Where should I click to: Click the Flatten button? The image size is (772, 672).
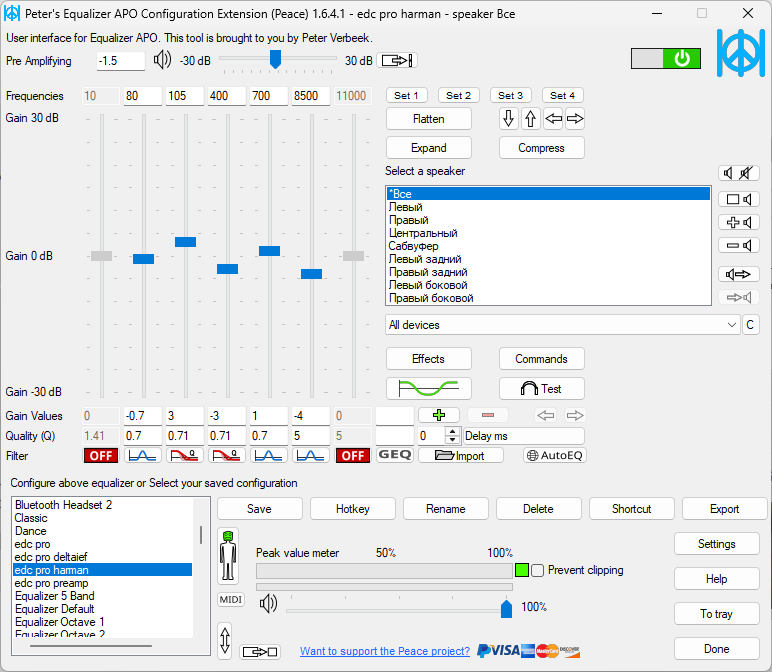pos(429,119)
